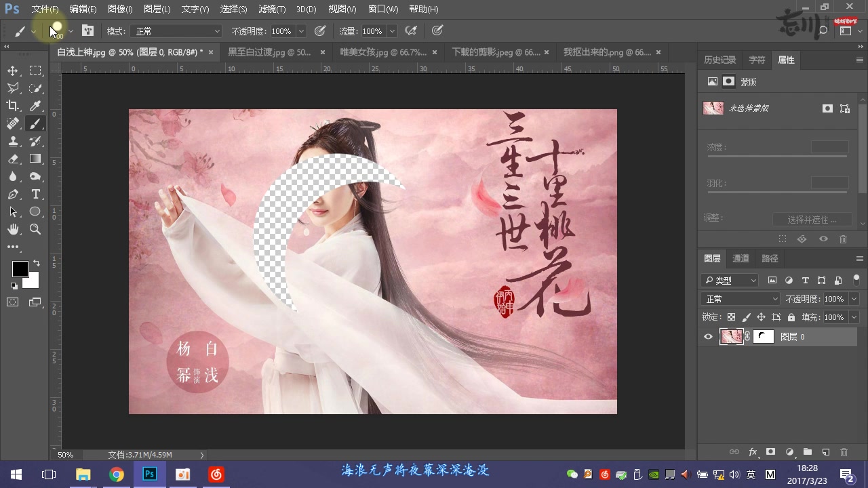Click the layer mask thumbnail of 图层 0

(x=764, y=336)
